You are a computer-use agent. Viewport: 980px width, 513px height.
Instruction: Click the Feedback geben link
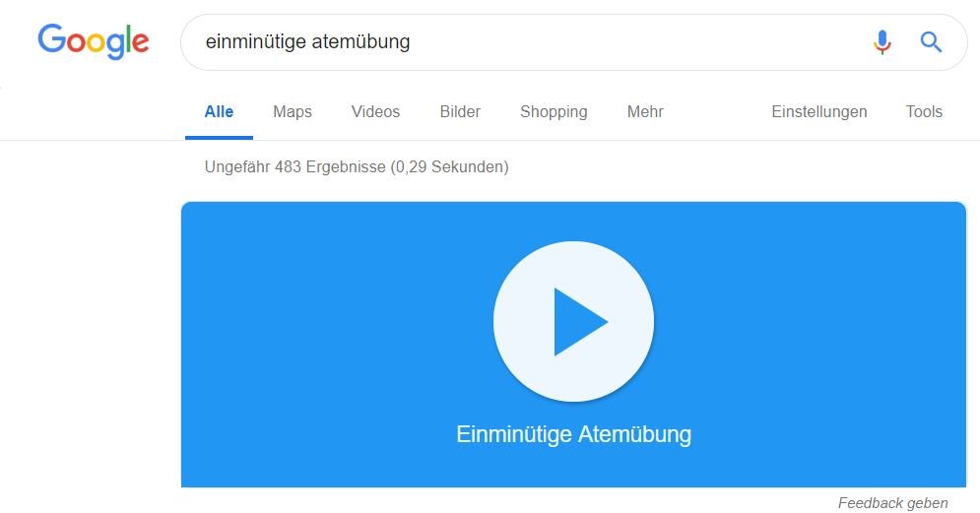[892, 503]
